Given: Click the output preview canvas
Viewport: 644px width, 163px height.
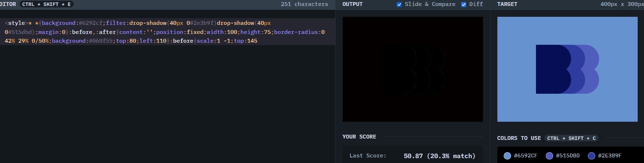Looking at the screenshot, I should (x=413, y=69).
